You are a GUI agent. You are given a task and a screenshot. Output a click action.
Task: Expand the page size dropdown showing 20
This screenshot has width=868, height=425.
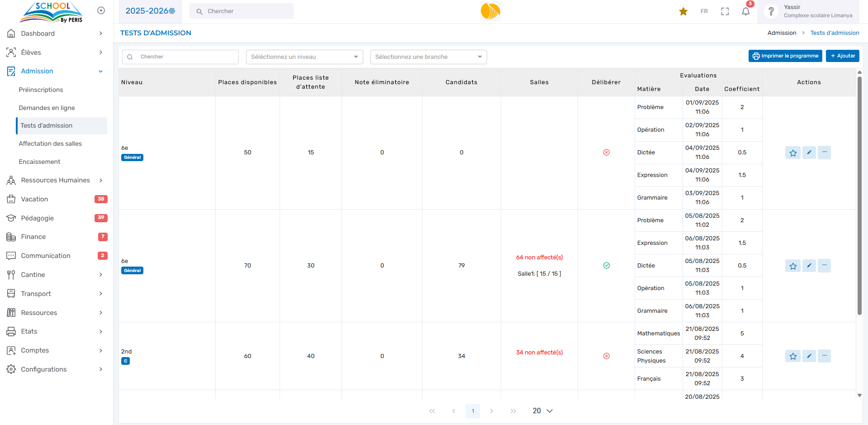click(542, 411)
